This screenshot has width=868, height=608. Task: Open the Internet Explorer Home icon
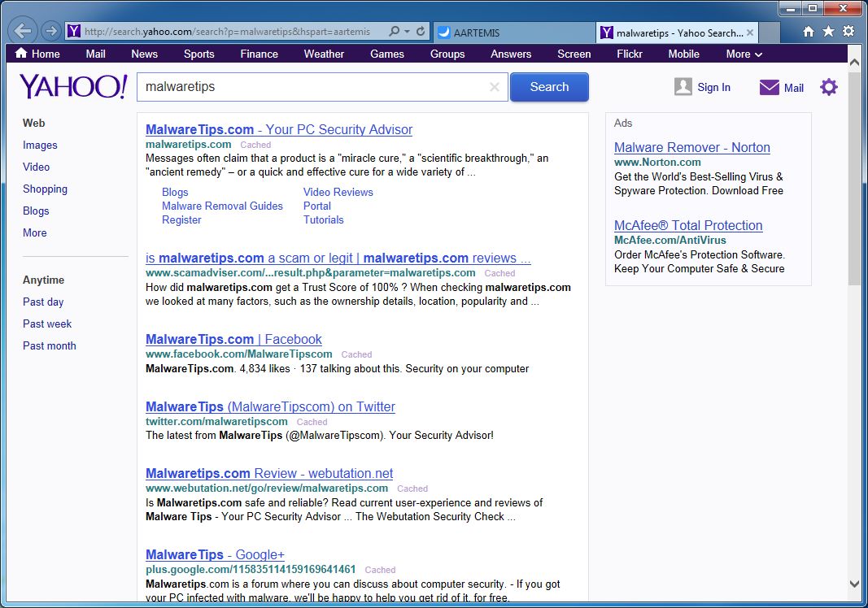click(x=808, y=32)
